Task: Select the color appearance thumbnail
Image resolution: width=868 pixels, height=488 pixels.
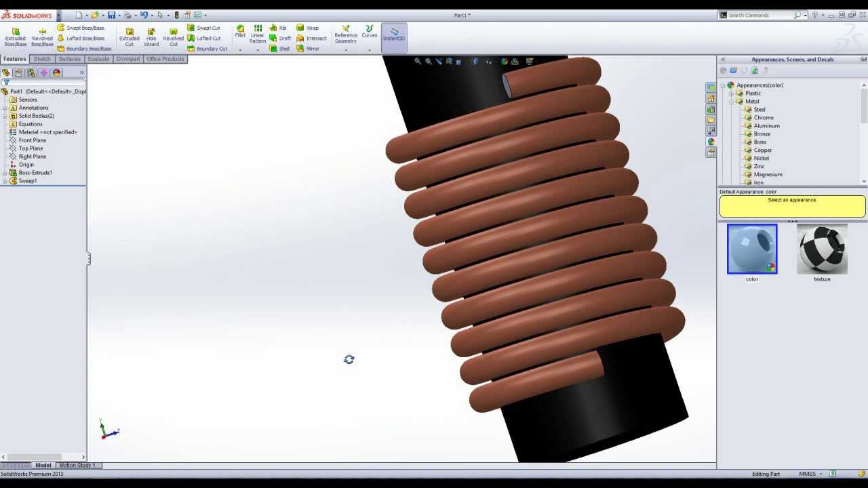Action: coord(752,249)
